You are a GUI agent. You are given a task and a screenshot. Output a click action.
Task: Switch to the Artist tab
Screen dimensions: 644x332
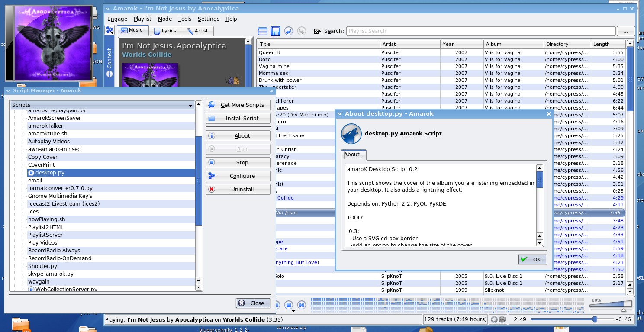click(197, 31)
